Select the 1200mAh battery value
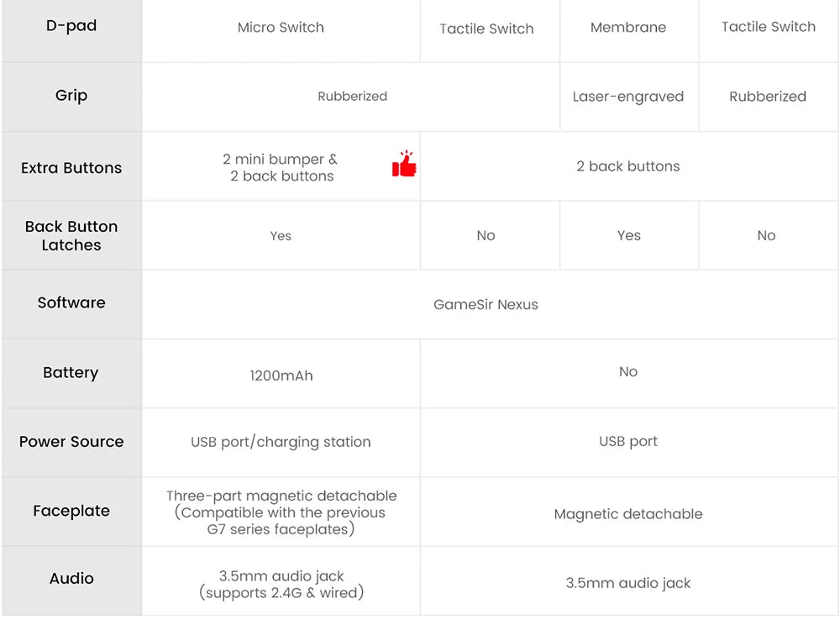 (x=281, y=376)
